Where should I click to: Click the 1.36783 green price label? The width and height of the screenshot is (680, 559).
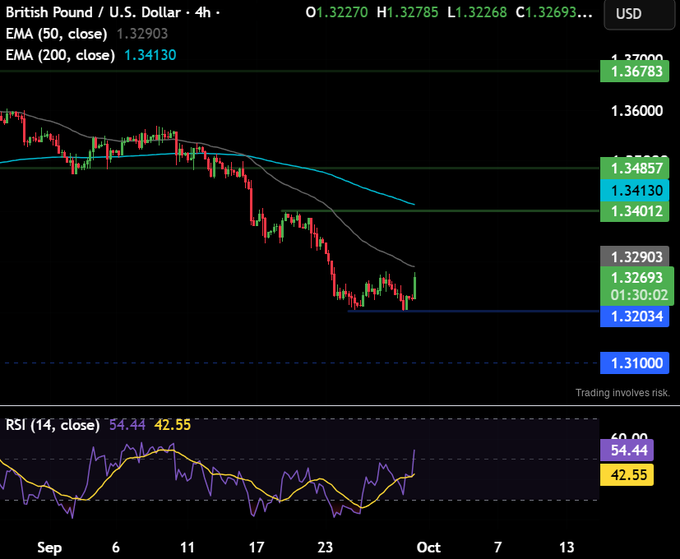click(634, 71)
